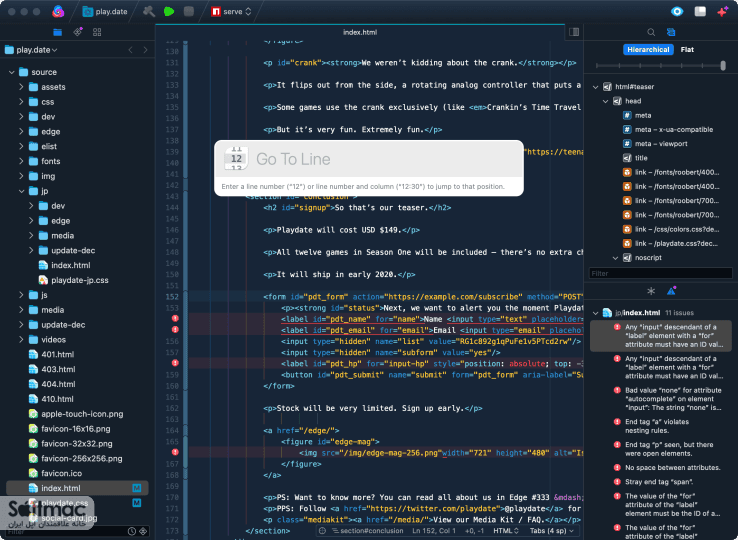The image size is (738, 540).
Task: Toggle the split editor icon
Action: coord(574,32)
